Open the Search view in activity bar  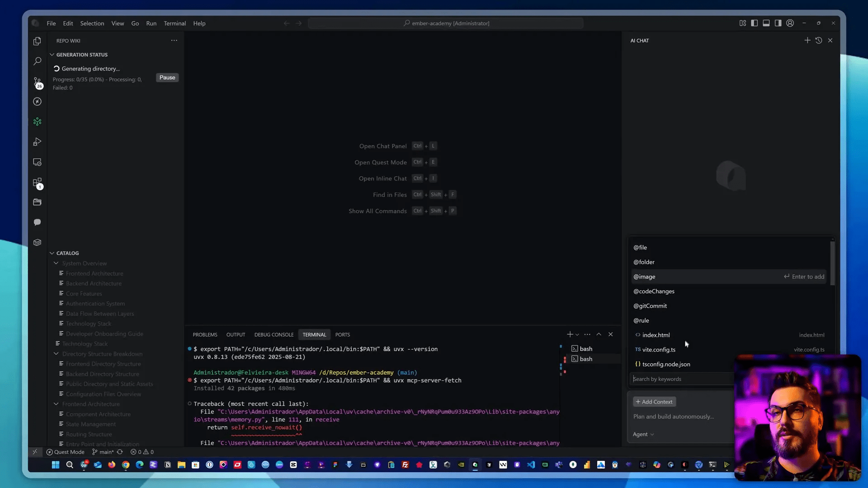pyautogui.click(x=37, y=61)
